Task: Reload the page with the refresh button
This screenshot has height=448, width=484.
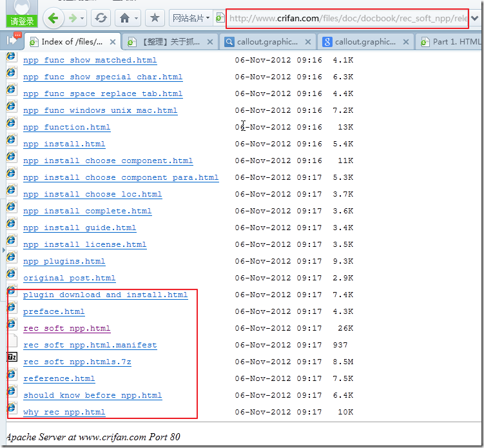Action: tap(101, 18)
